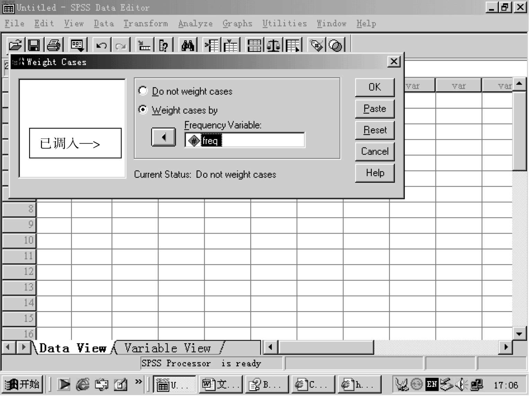Click the EN language indicator in tray
Image resolution: width=532 pixels, height=399 pixels.
tap(432, 384)
